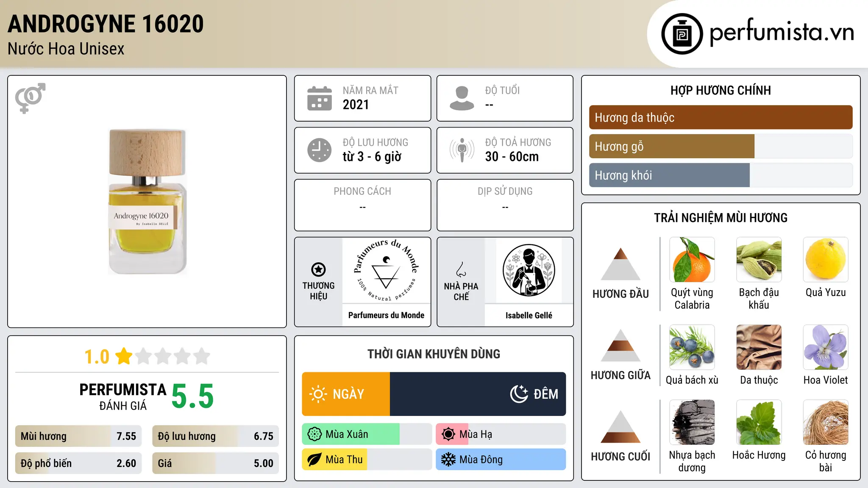
Task: Click the orange 1.0 user rating number
Action: tap(97, 357)
